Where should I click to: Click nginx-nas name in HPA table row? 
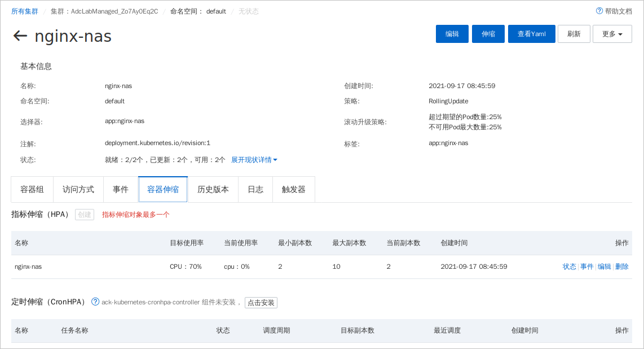point(28,267)
